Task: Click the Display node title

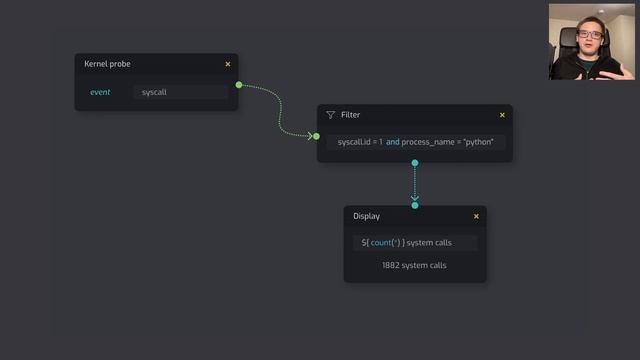Action: pyautogui.click(x=367, y=216)
